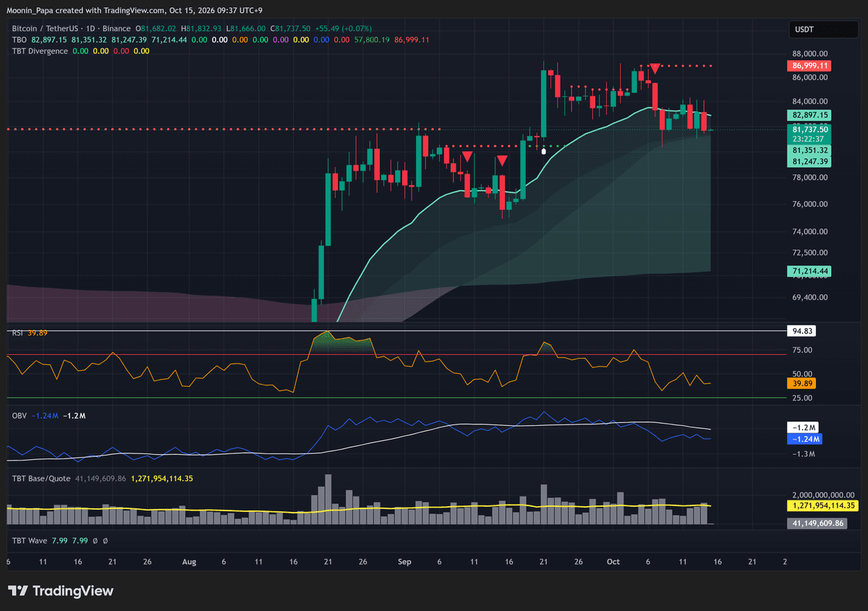Image resolution: width=868 pixels, height=611 pixels.
Task: Click the TBO indicator legend name
Action: pyautogui.click(x=19, y=40)
